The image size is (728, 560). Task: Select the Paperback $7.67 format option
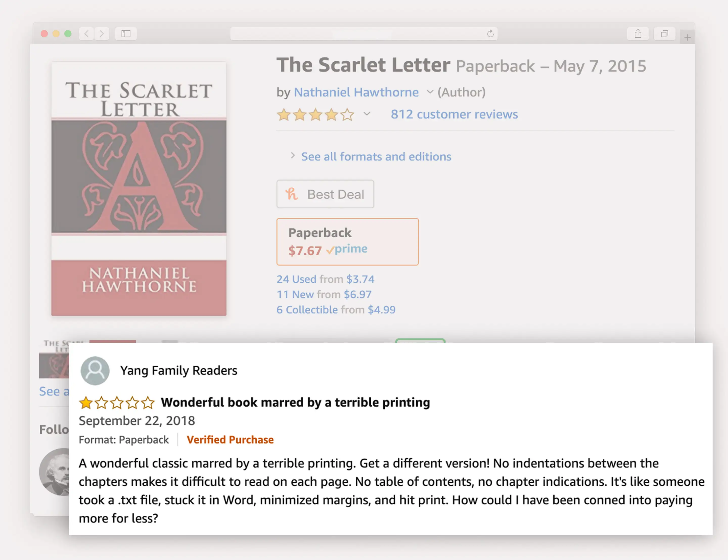click(x=347, y=242)
